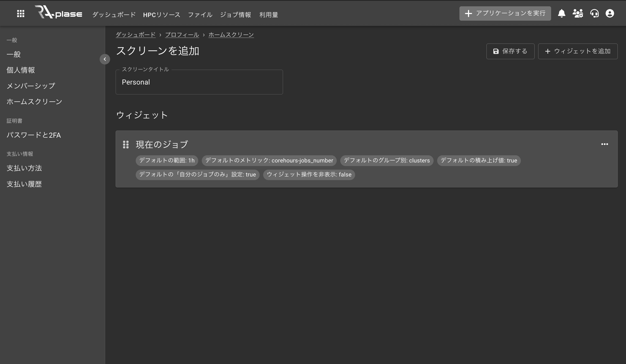Open the team management people icon
This screenshot has width=626, height=364.
point(578,13)
